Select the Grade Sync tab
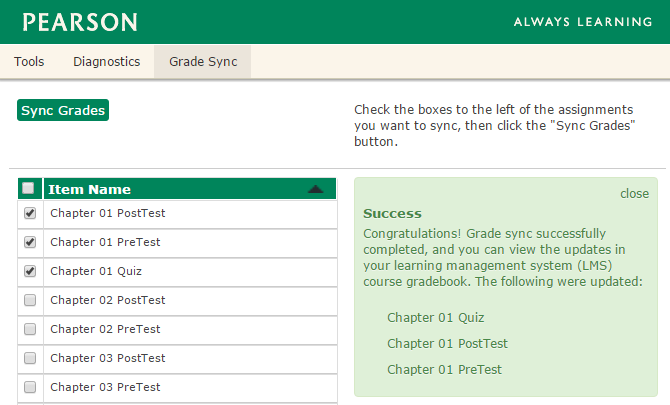The image size is (670, 405). [203, 62]
